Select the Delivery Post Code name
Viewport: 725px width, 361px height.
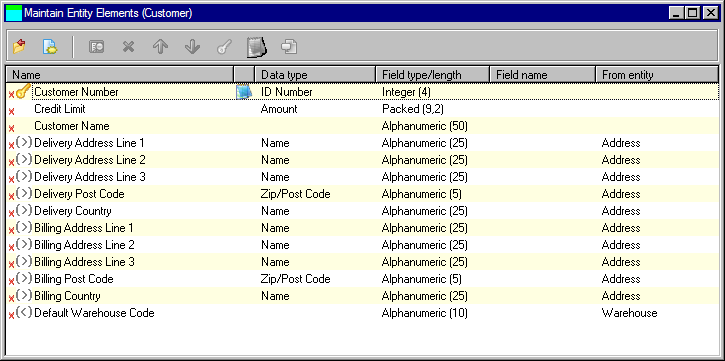(79, 194)
